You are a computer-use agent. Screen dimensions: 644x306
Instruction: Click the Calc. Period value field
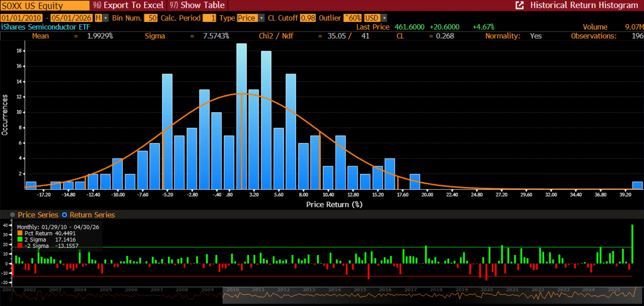(x=209, y=18)
